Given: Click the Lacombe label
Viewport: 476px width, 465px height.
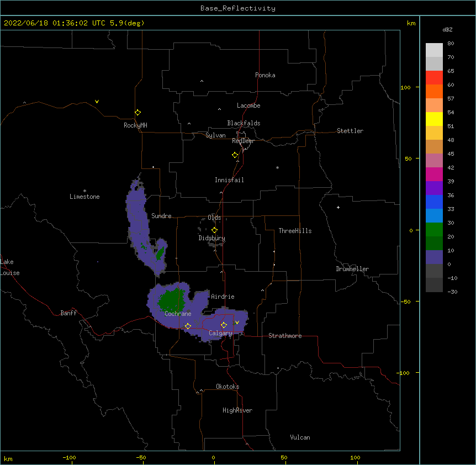Looking at the screenshot, I should pos(248,105).
